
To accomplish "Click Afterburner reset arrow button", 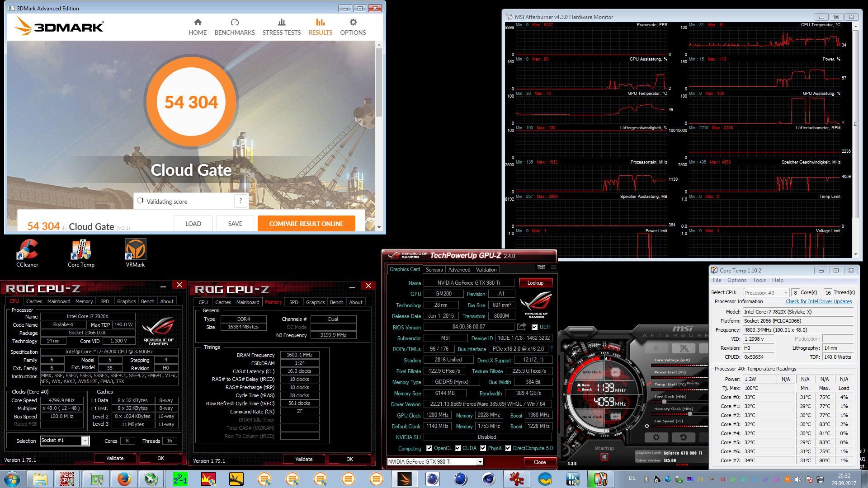I will [684, 437].
